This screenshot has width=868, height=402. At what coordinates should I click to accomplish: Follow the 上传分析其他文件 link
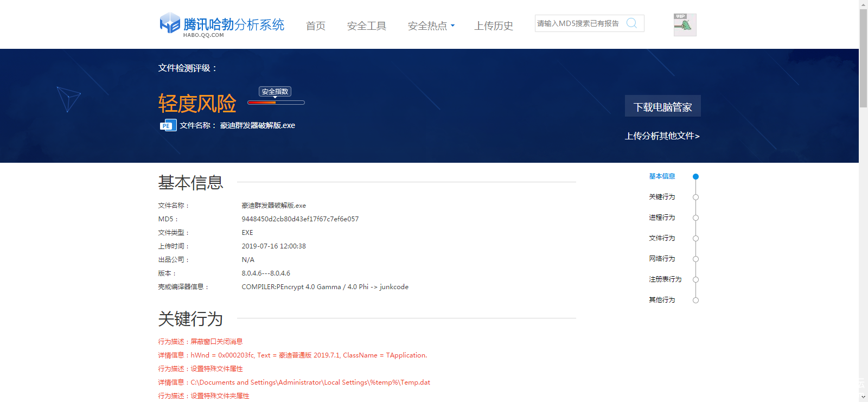[662, 136]
